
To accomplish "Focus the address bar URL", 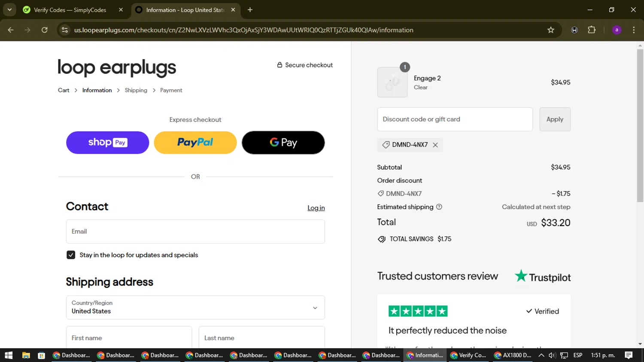I will 244,30.
